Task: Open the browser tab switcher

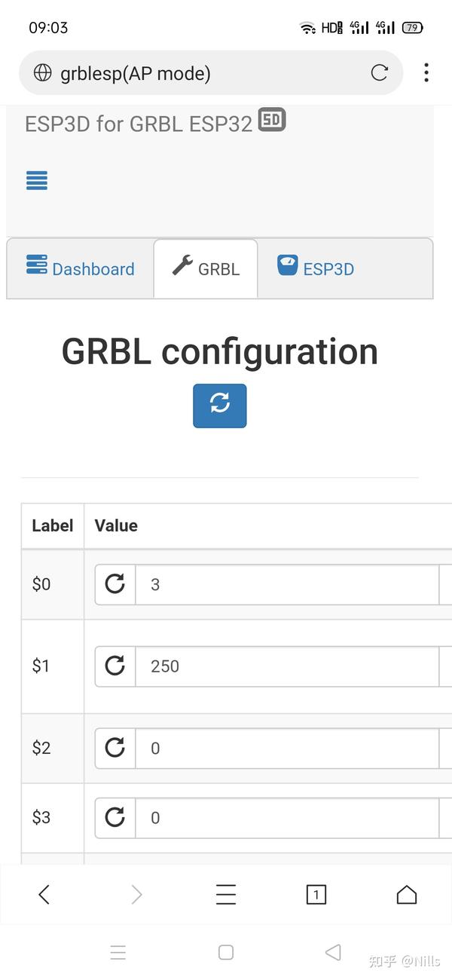Action: [316, 895]
